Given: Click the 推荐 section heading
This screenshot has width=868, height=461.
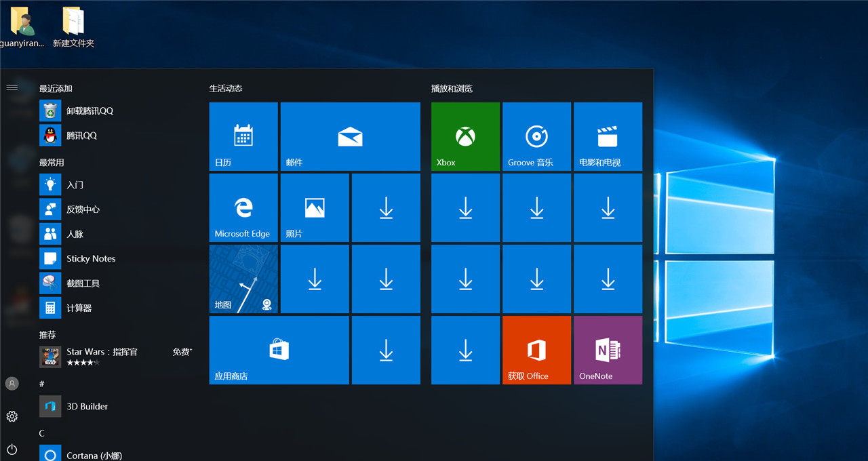Looking at the screenshot, I should (47, 335).
